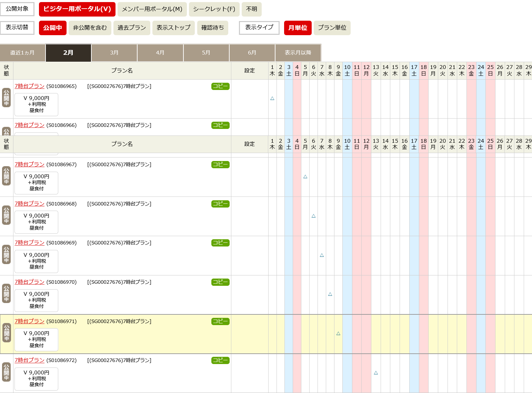
Task: Click the triangle mark for plan S01086965
Action: pos(272,98)
